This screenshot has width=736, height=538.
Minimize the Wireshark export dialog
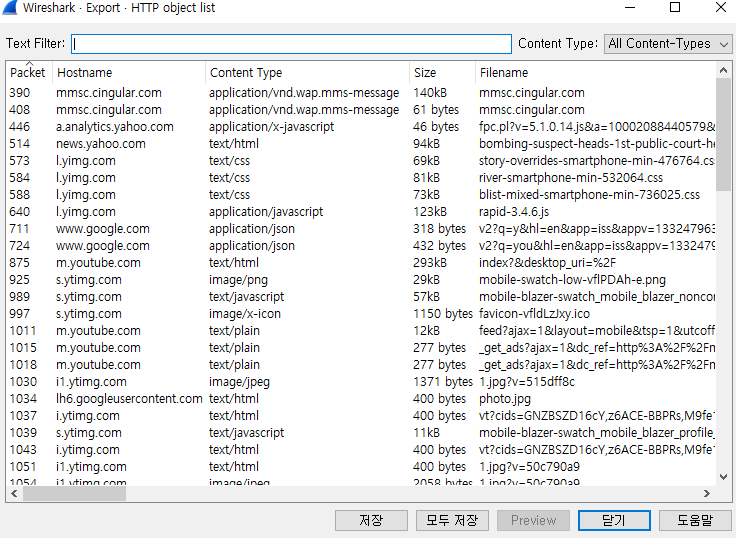pos(630,8)
